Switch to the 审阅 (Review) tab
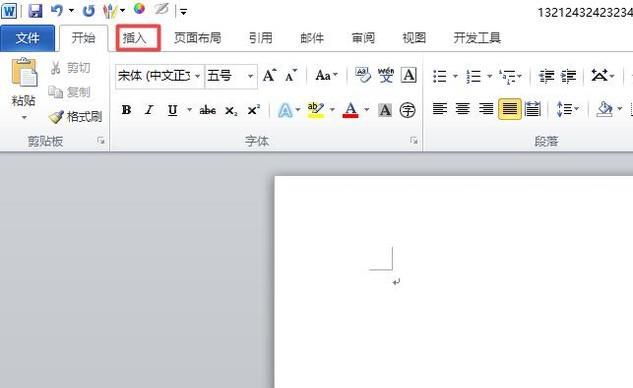This screenshot has width=633, height=388. point(363,38)
